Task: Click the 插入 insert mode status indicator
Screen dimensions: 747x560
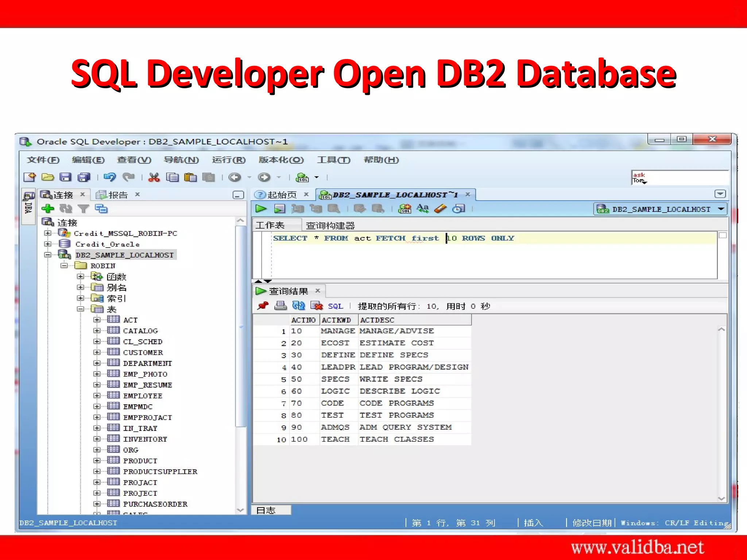Action: point(533,523)
